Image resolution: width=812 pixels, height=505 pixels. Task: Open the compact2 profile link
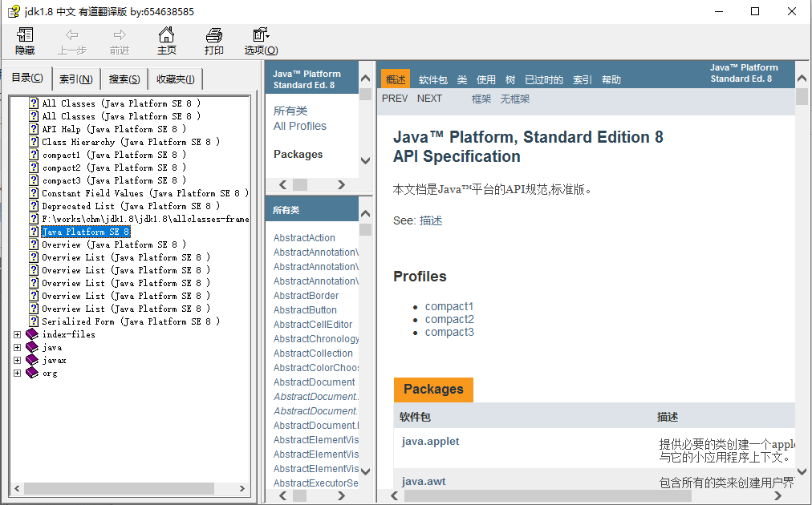click(x=449, y=319)
